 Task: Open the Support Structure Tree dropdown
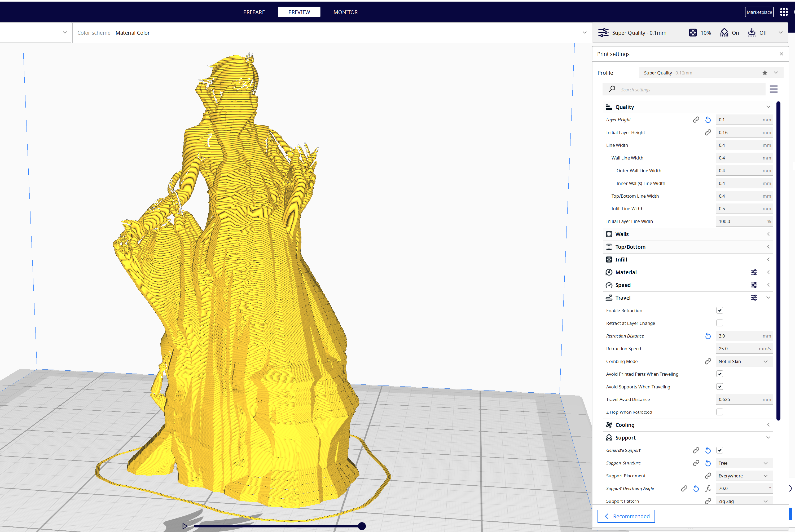click(743, 463)
